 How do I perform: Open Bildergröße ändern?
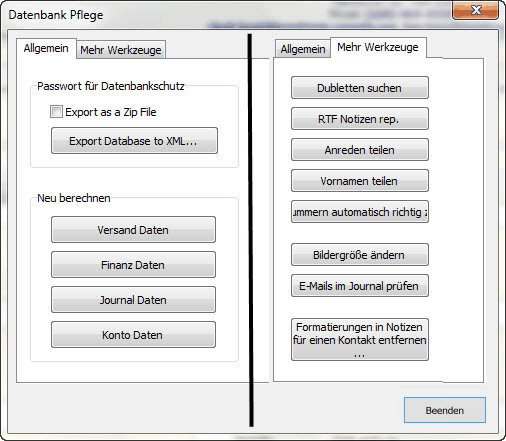[360, 255]
